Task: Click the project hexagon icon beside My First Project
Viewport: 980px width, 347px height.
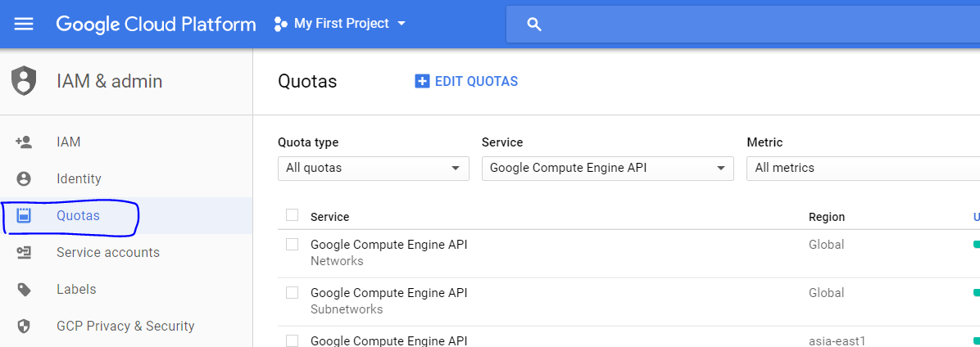Action: pos(280,24)
